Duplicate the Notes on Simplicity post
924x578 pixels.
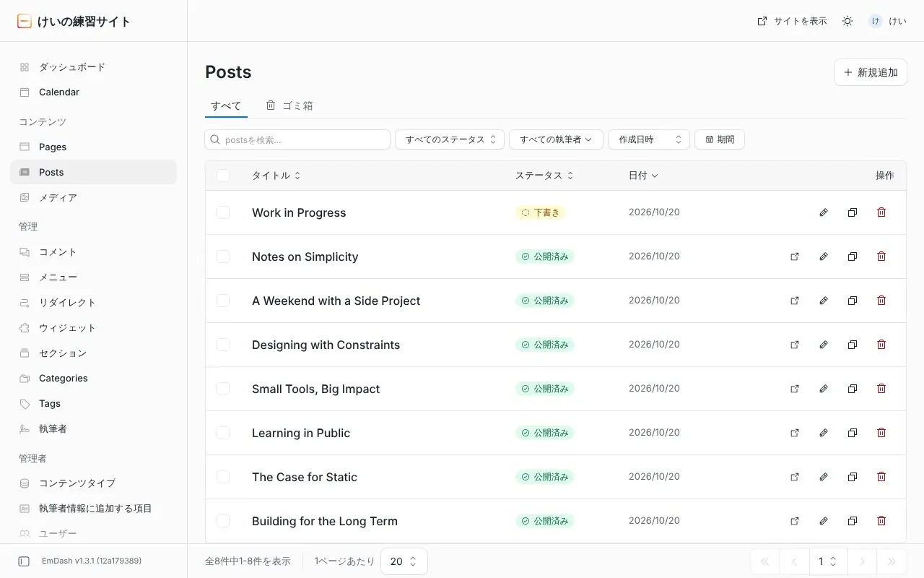[x=853, y=256]
